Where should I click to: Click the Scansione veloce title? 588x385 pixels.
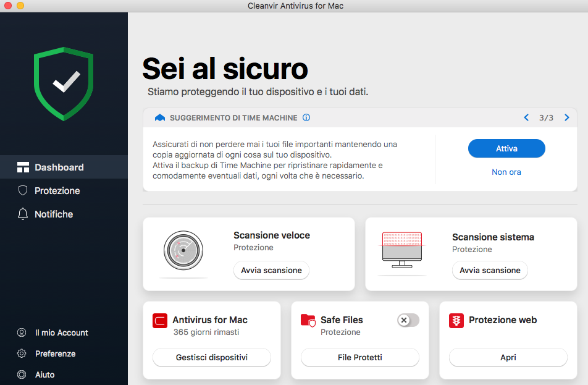272,235
